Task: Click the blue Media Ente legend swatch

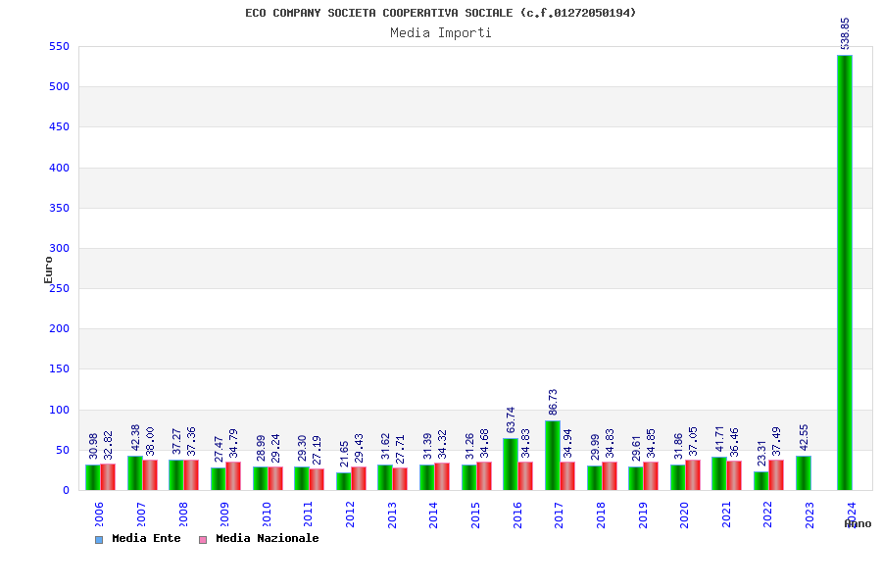Action: point(99,540)
